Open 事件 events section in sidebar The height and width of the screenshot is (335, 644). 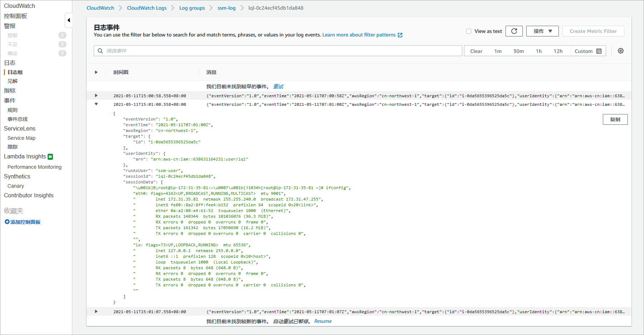pos(10,100)
